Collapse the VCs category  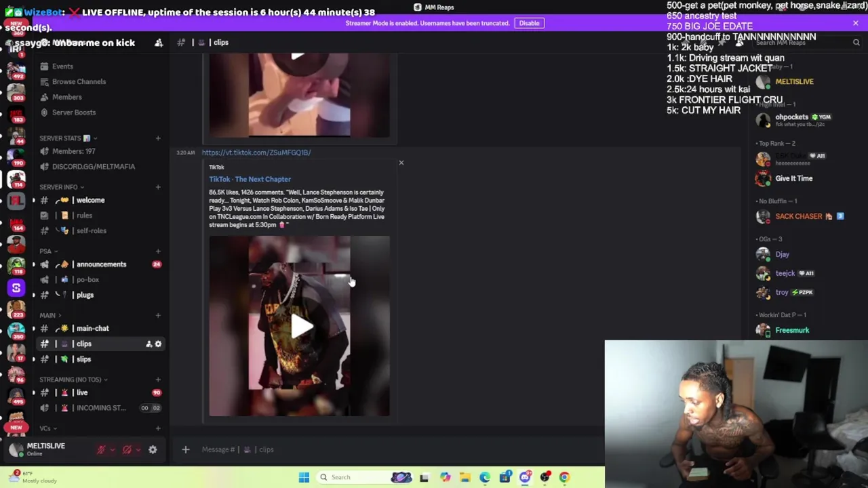[47, 428]
